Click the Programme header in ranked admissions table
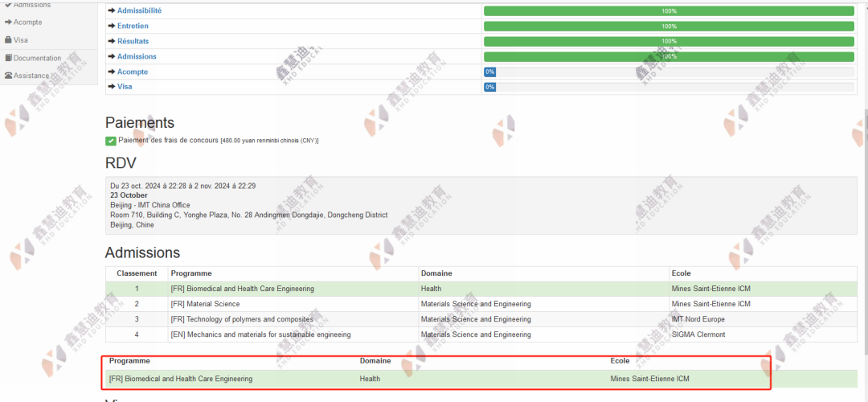The width and height of the screenshot is (868, 402). pos(191,273)
